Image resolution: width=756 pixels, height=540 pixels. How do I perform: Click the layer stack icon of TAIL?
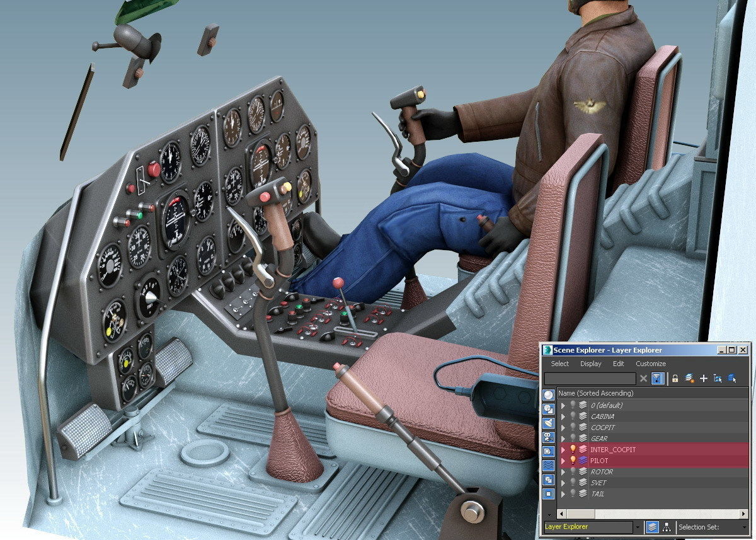pos(583,494)
